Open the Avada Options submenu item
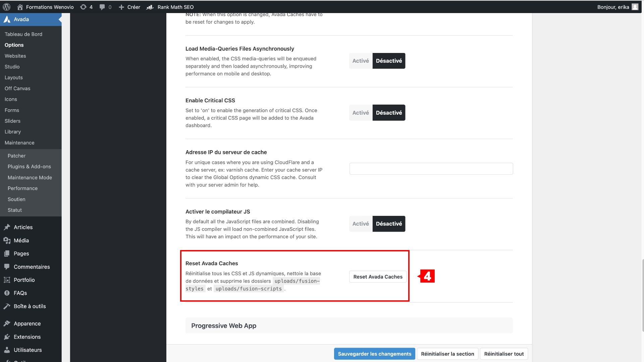 (14, 45)
